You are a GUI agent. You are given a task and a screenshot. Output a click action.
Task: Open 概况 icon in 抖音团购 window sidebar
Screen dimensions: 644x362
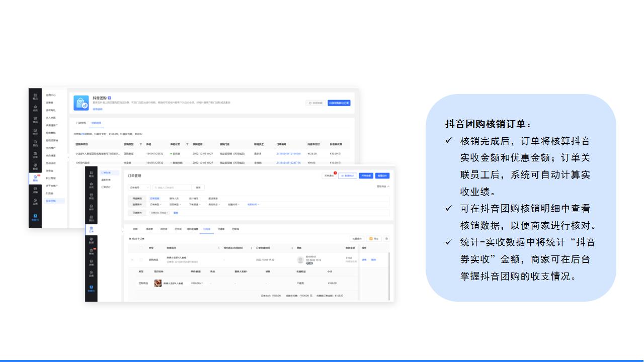35,97
